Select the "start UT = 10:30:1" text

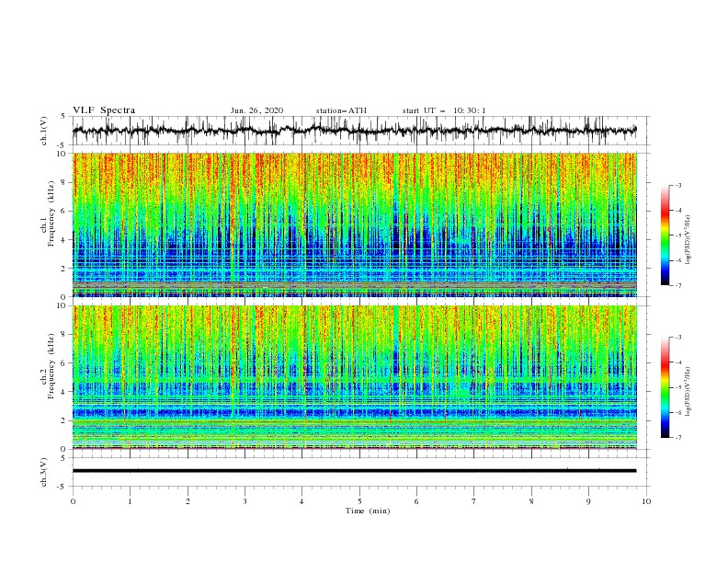pyautogui.click(x=444, y=110)
